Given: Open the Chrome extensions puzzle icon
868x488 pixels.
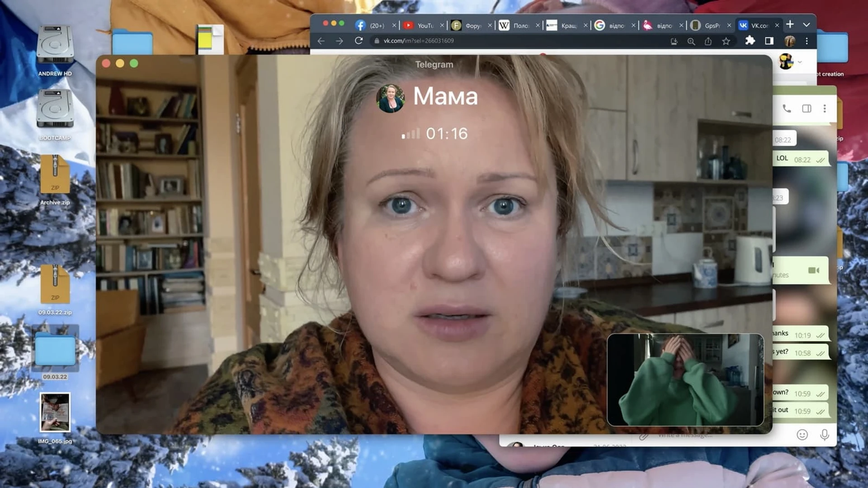Looking at the screenshot, I should click(750, 41).
